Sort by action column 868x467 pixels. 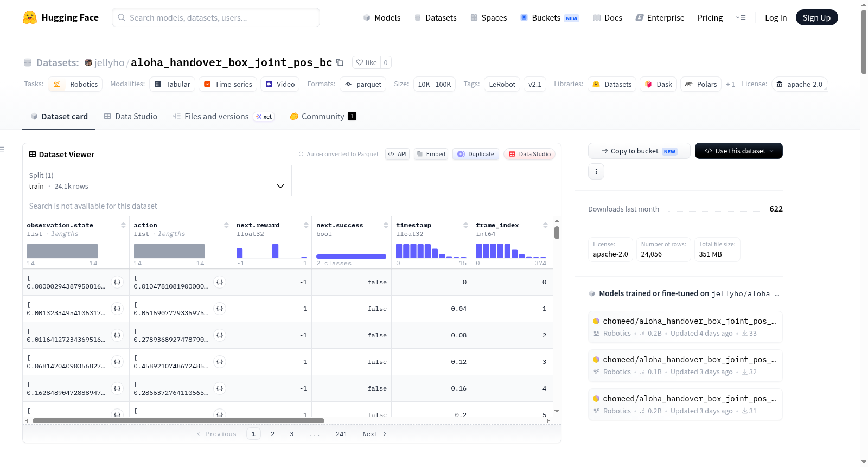226,225
